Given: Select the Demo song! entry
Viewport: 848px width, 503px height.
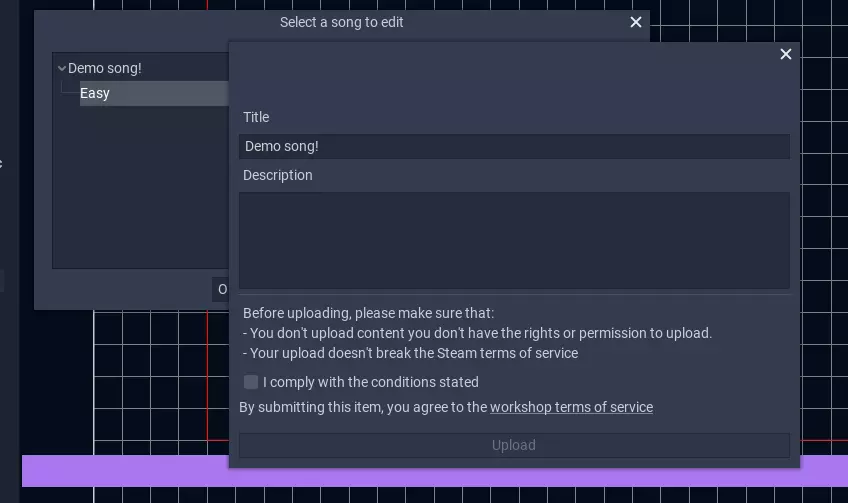Looking at the screenshot, I should (x=105, y=68).
